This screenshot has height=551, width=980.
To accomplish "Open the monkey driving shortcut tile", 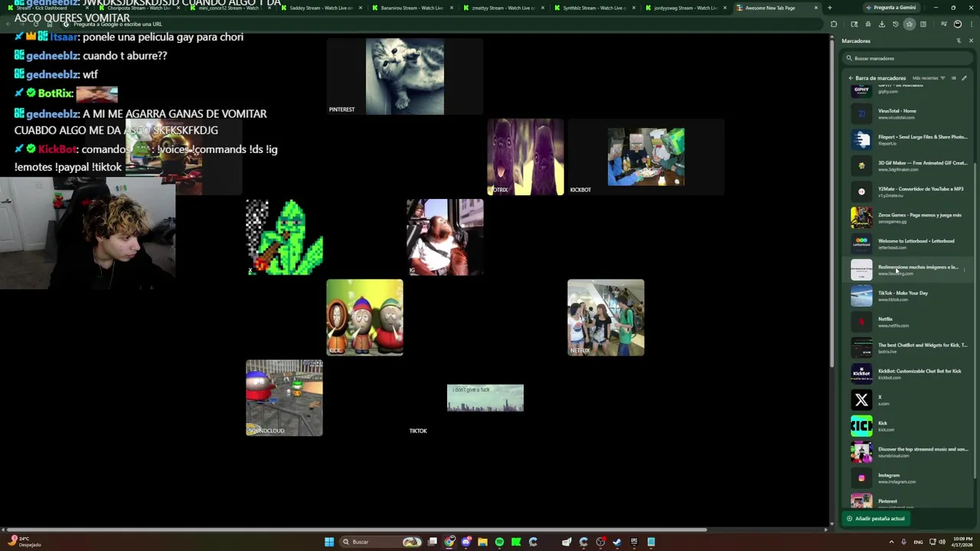I will coord(445,237).
